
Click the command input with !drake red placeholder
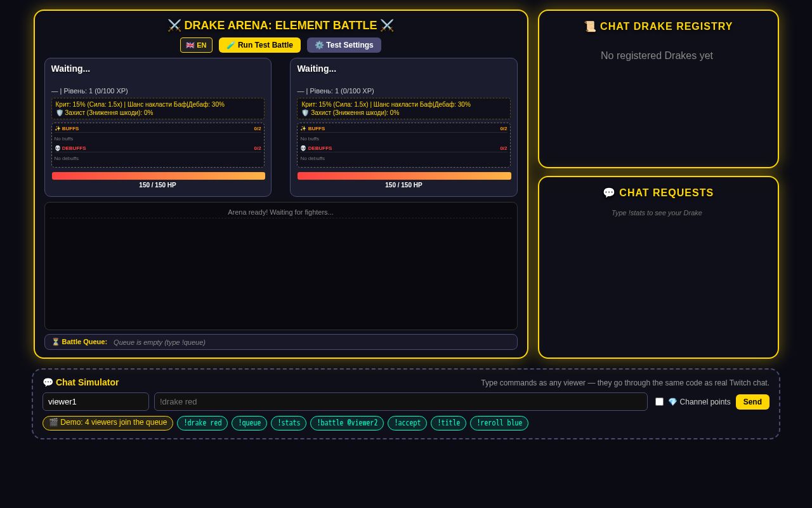[x=401, y=401]
